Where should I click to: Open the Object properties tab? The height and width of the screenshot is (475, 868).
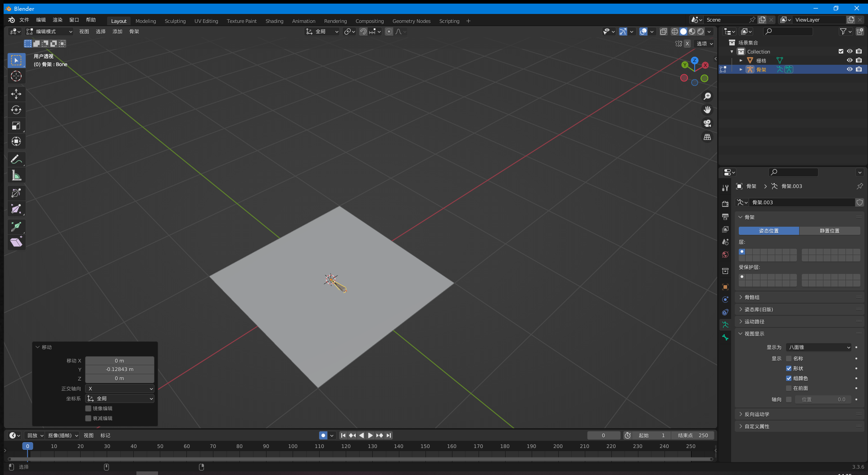(725, 287)
